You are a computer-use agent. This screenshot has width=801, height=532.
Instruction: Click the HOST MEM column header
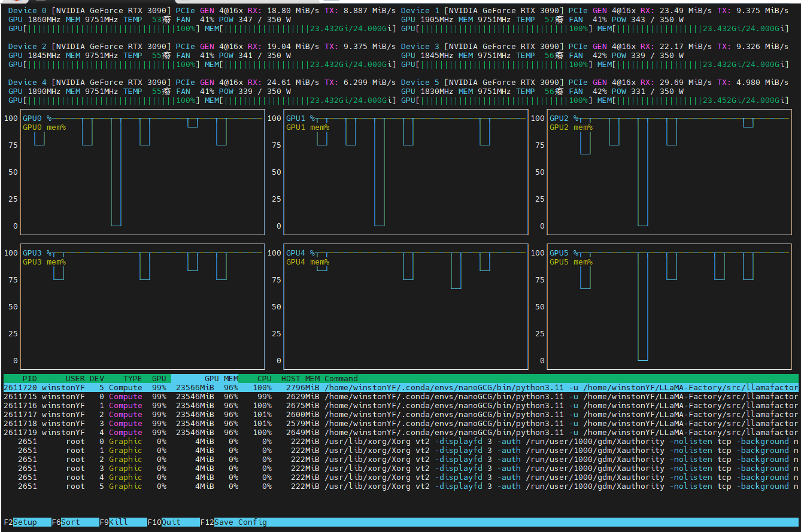pyautogui.click(x=301, y=378)
